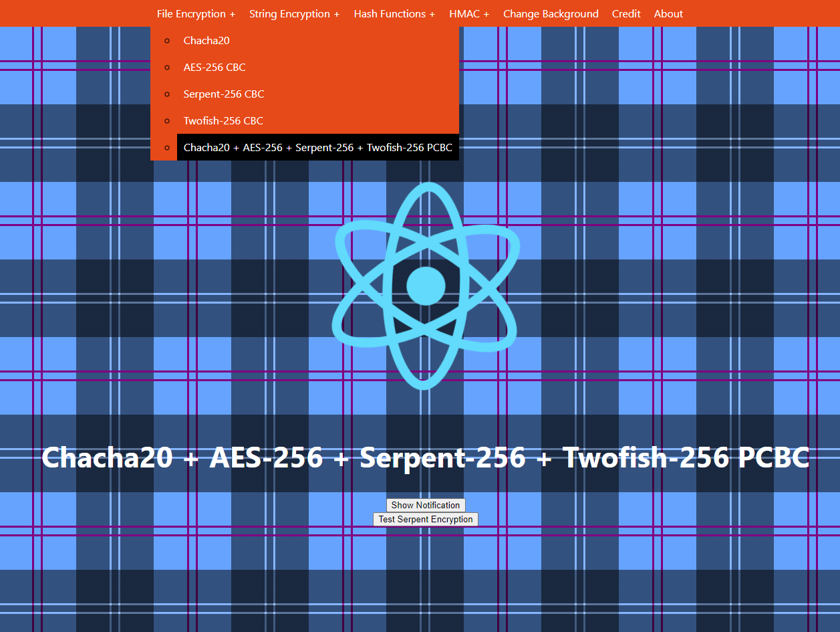
Task: Open the File Encryption menu
Action: tap(196, 13)
